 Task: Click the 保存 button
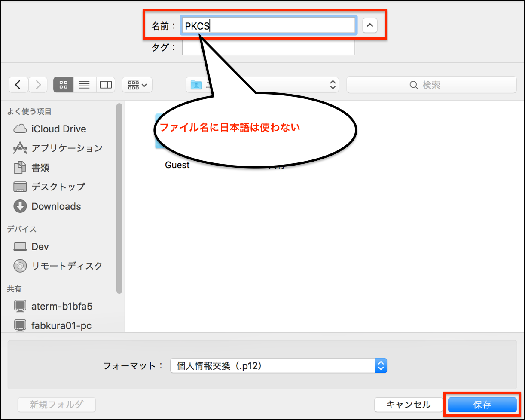coord(482,405)
